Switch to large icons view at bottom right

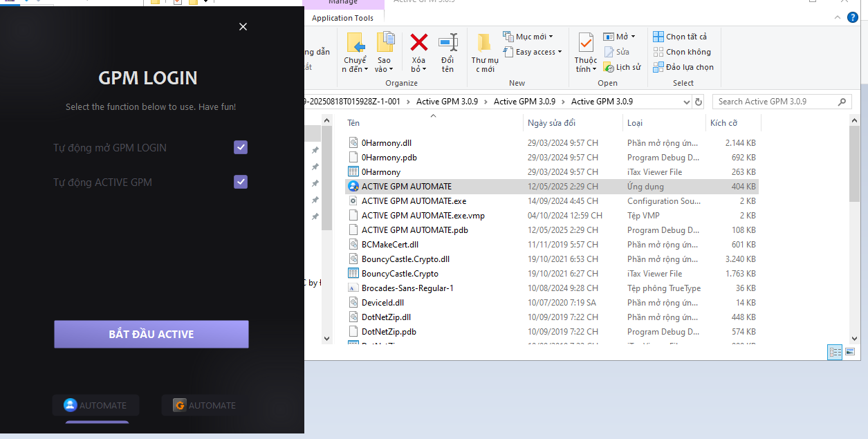click(x=851, y=352)
